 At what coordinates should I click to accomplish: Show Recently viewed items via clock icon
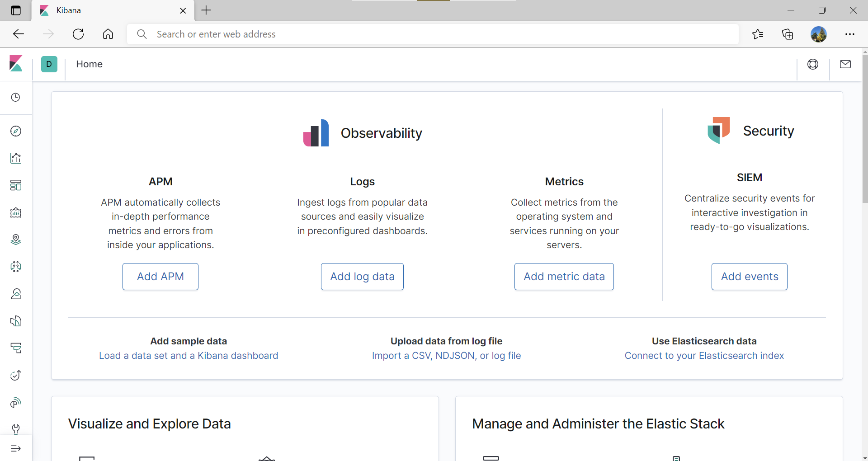click(16, 97)
